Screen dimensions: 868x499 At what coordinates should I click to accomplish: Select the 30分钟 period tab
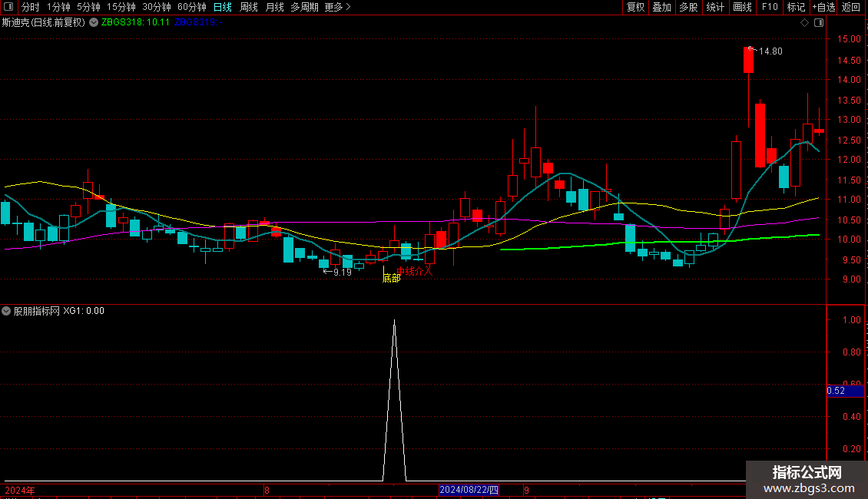156,7
